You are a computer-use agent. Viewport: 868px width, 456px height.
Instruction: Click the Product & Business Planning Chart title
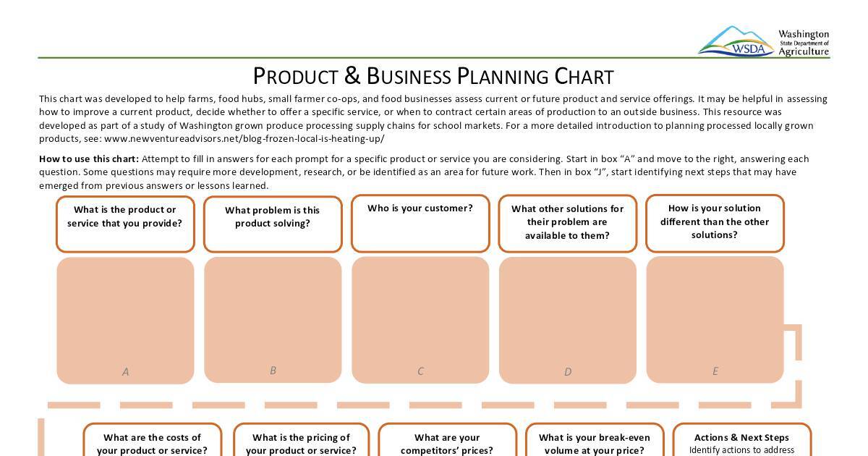433,76
